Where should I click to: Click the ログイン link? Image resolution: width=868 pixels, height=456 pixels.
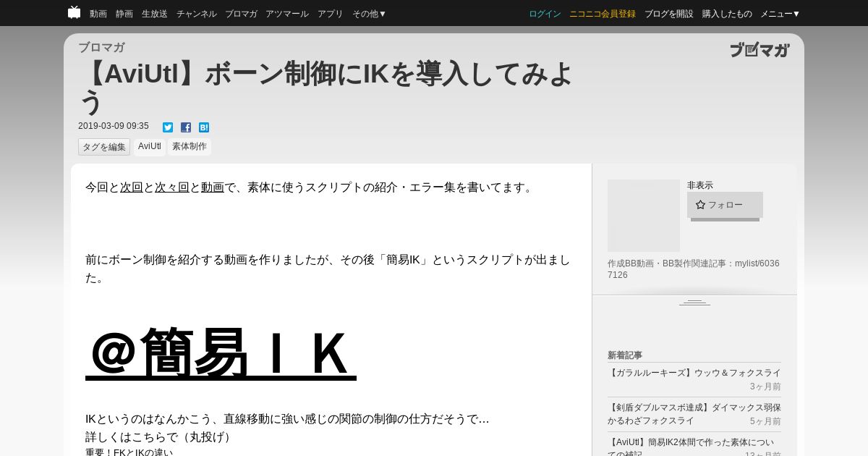pyautogui.click(x=545, y=14)
